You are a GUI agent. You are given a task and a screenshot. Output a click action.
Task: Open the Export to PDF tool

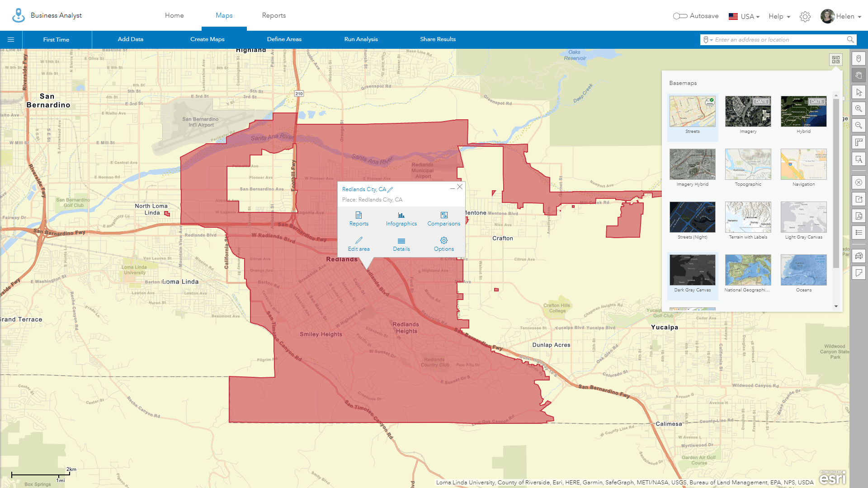pos(859,216)
